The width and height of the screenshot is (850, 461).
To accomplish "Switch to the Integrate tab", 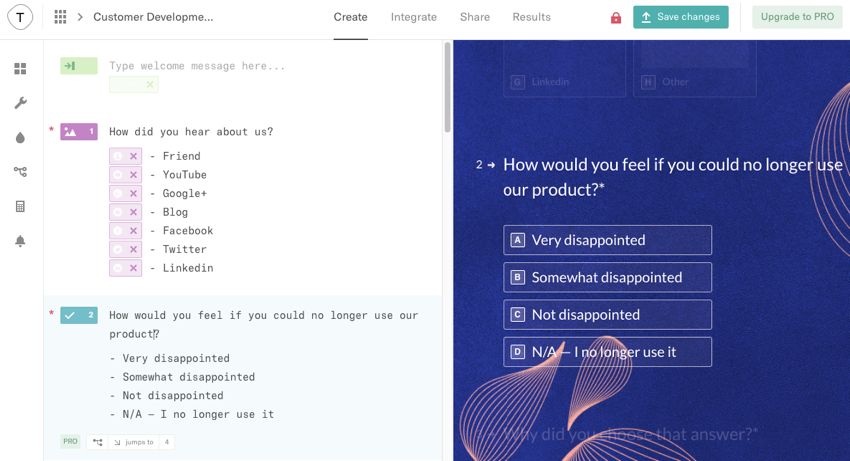I will pos(414,17).
